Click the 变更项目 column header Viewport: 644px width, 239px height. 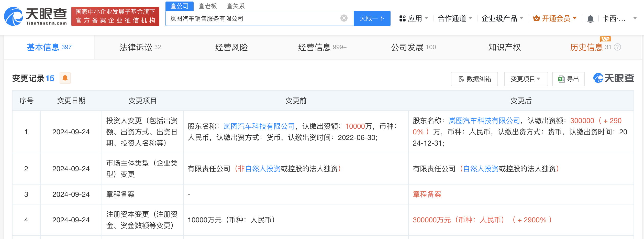click(142, 101)
